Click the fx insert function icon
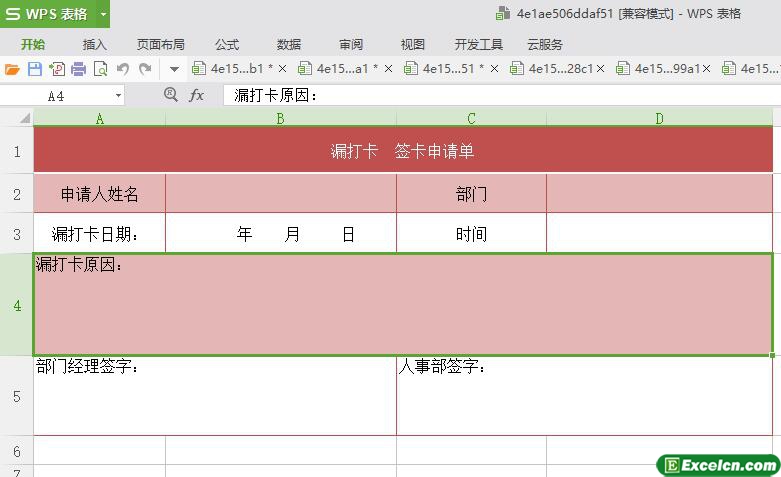The height and width of the screenshot is (477, 781). 196,95
